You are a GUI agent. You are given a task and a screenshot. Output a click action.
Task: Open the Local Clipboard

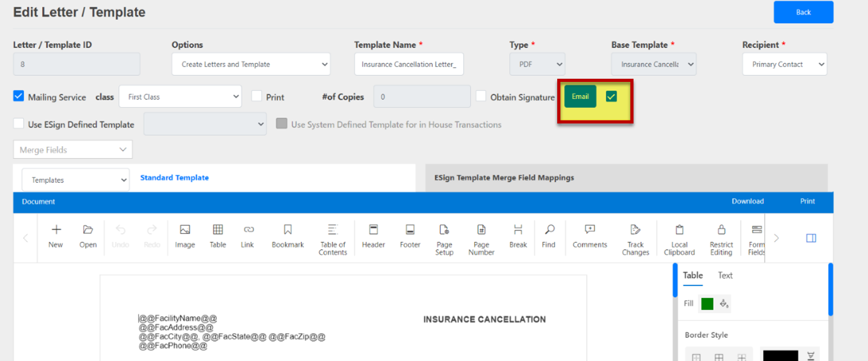point(680,239)
